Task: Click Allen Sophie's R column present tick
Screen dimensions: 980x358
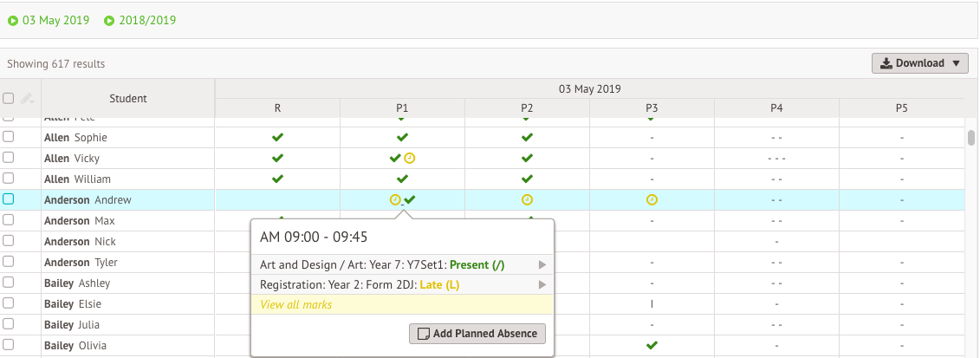Action: (277, 138)
